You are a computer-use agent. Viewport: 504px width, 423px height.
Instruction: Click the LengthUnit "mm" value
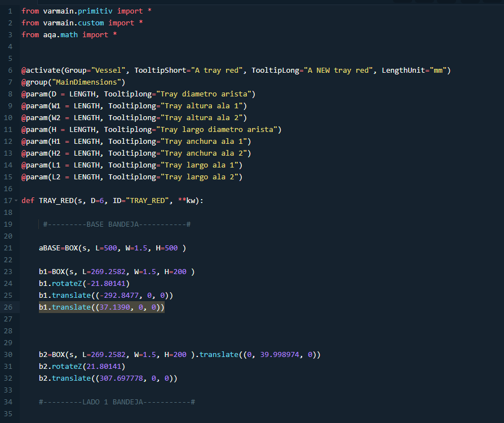tap(438, 70)
